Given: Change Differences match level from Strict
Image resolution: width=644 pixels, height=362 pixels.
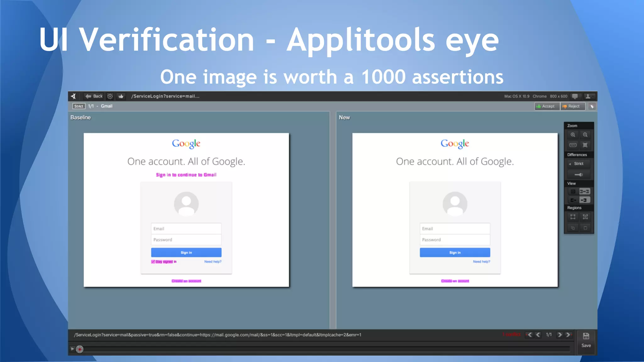Looking at the screenshot, I should (579, 164).
